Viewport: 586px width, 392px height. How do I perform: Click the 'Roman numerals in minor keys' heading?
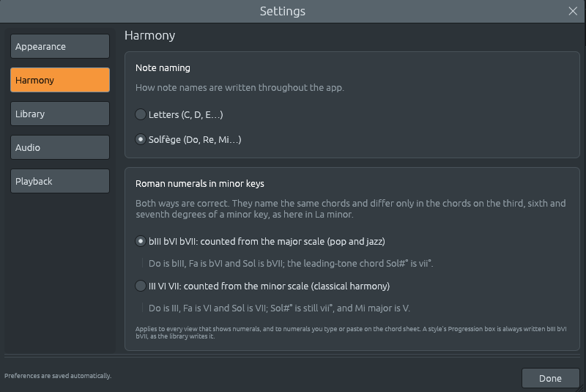click(x=199, y=183)
